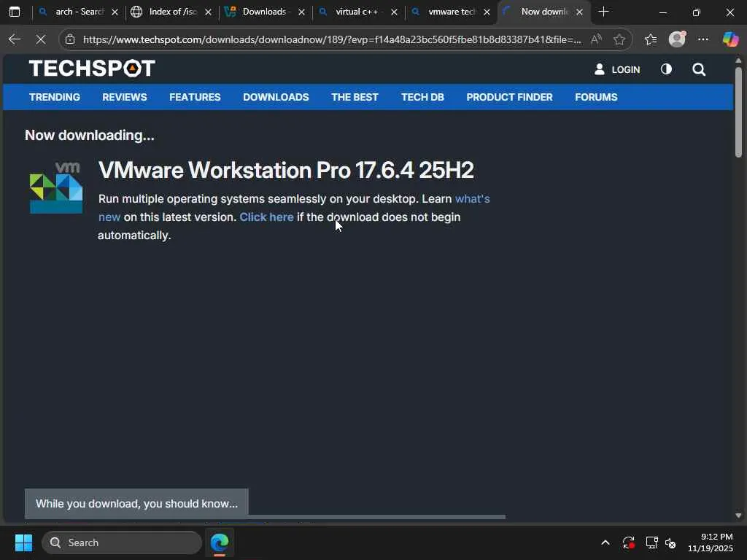
Task: Click the scrollbar down arrow
Action: 738,516
